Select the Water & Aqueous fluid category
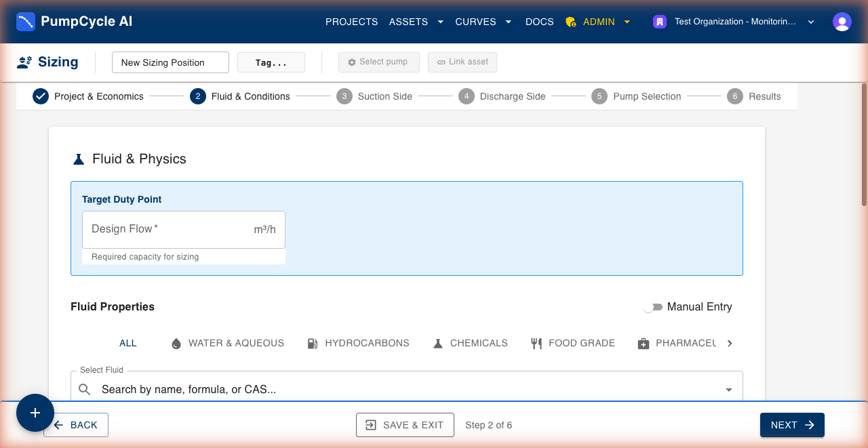Viewport: 868px width, 448px height. (x=228, y=343)
